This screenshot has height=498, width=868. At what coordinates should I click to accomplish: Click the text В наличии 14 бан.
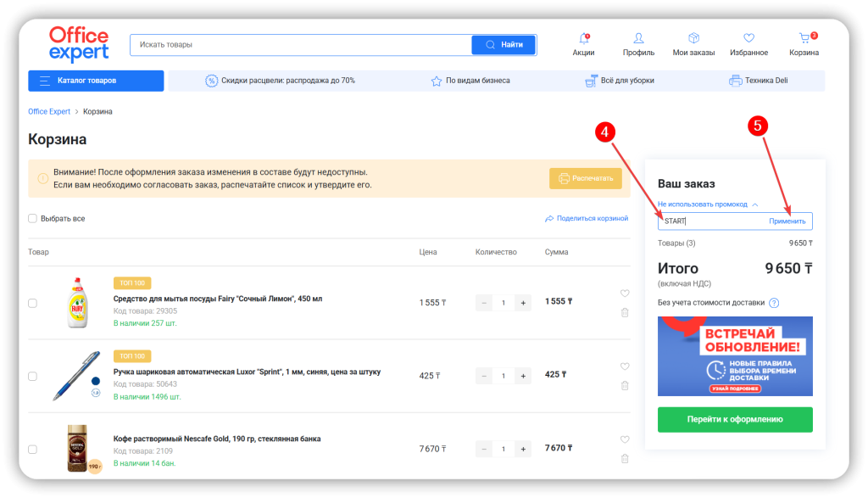[144, 464]
